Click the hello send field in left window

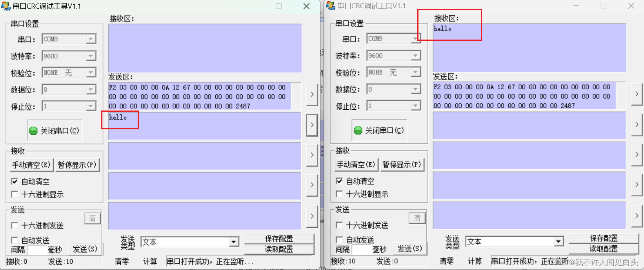tap(204, 126)
